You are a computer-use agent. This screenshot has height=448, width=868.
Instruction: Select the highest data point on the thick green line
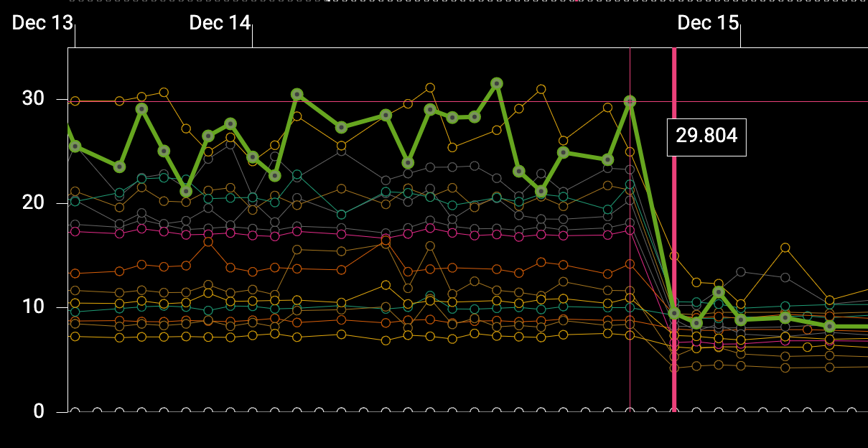point(497,83)
